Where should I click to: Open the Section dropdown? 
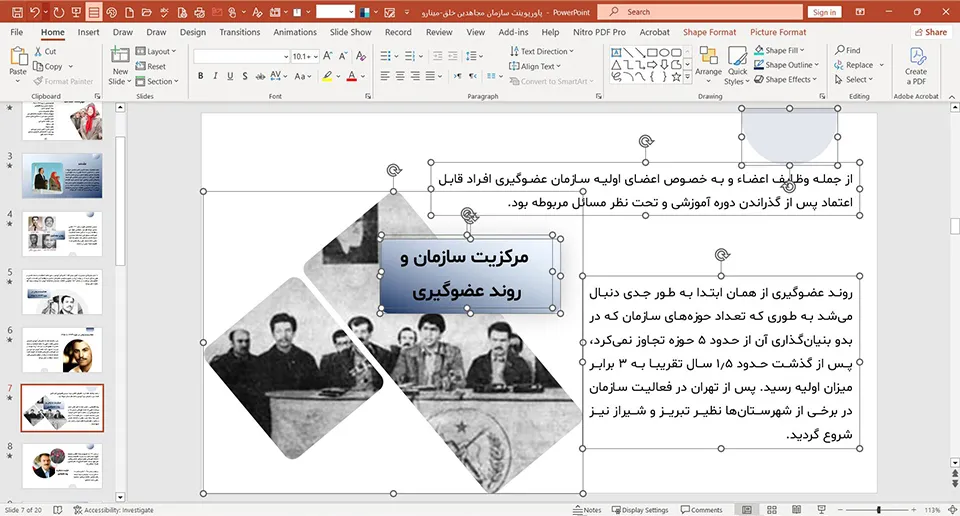pyautogui.click(x=157, y=81)
